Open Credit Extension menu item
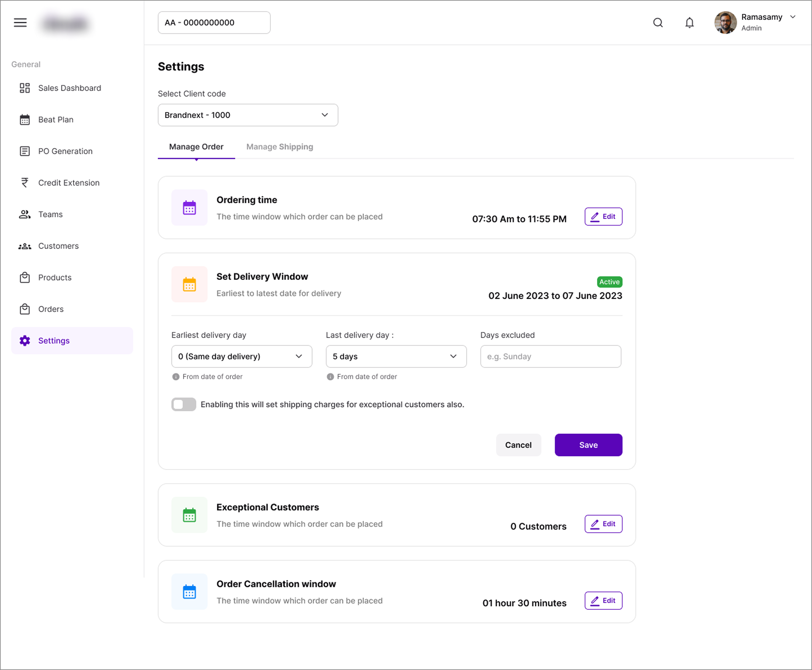Screen dimensions: 812x670 pos(72,182)
